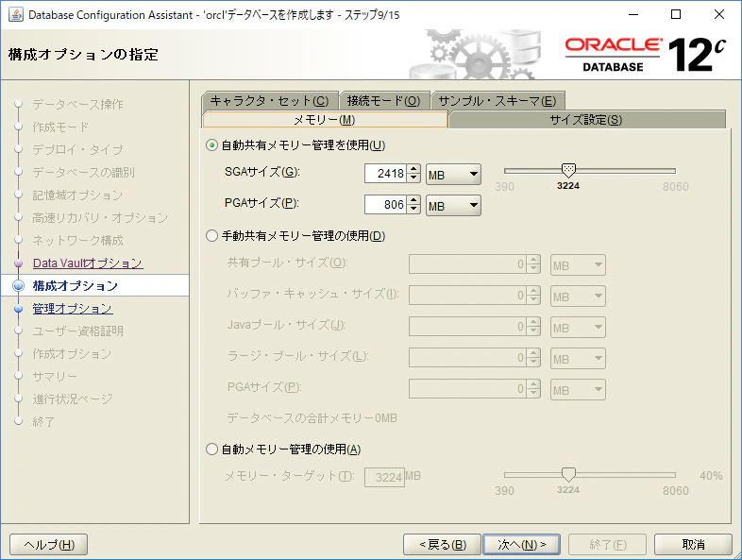Click the データベース操作 step label
The image size is (742, 560).
point(77,104)
